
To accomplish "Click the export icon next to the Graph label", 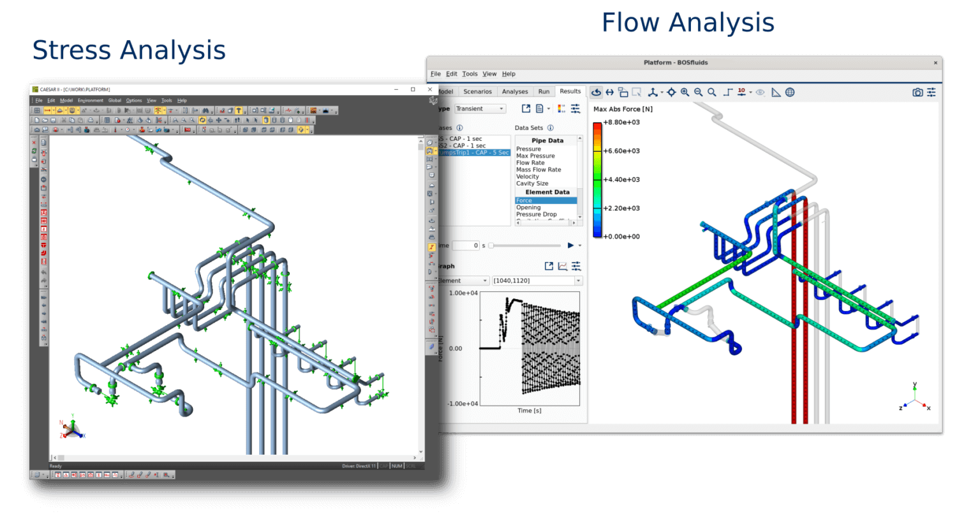I will coord(549,266).
